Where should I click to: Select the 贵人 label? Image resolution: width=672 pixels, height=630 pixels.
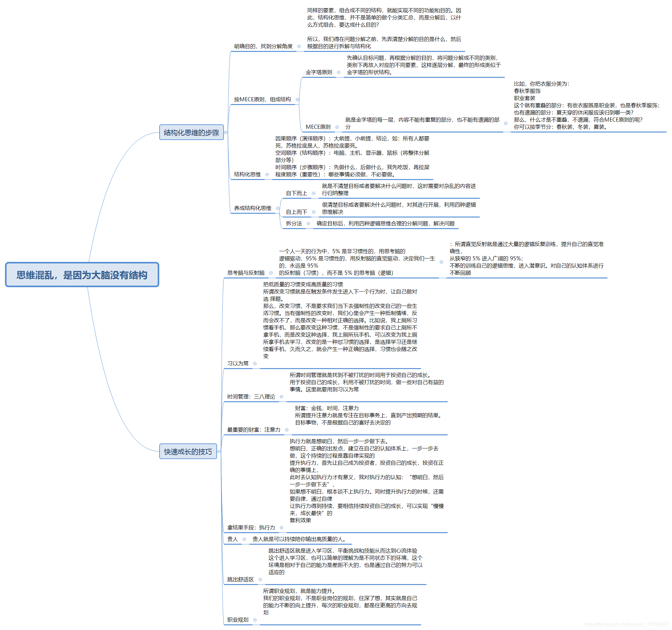pos(232,539)
